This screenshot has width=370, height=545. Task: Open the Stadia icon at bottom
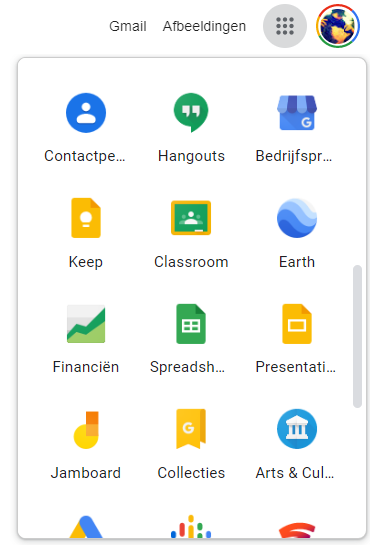click(x=297, y=530)
